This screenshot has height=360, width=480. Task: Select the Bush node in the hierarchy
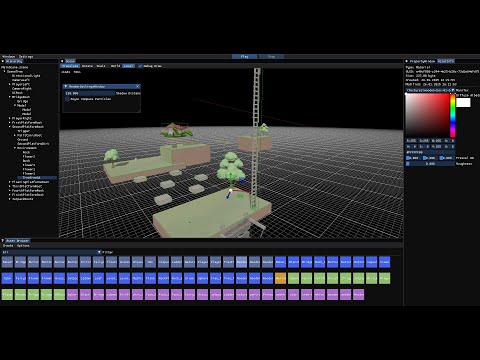(26, 161)
